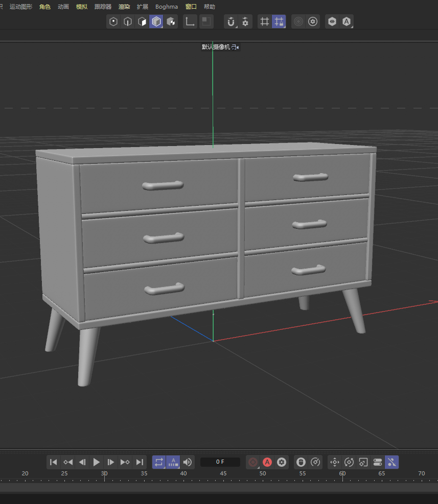Activate Polygons mode icon
The height and width of the screenshot is (504, 438).
[x=142, y=21]
